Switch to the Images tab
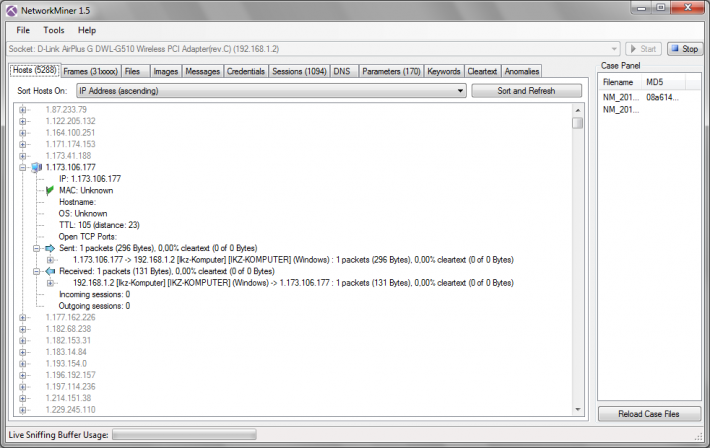Screen dimensions: 710x448 click(x=166, y=72)
